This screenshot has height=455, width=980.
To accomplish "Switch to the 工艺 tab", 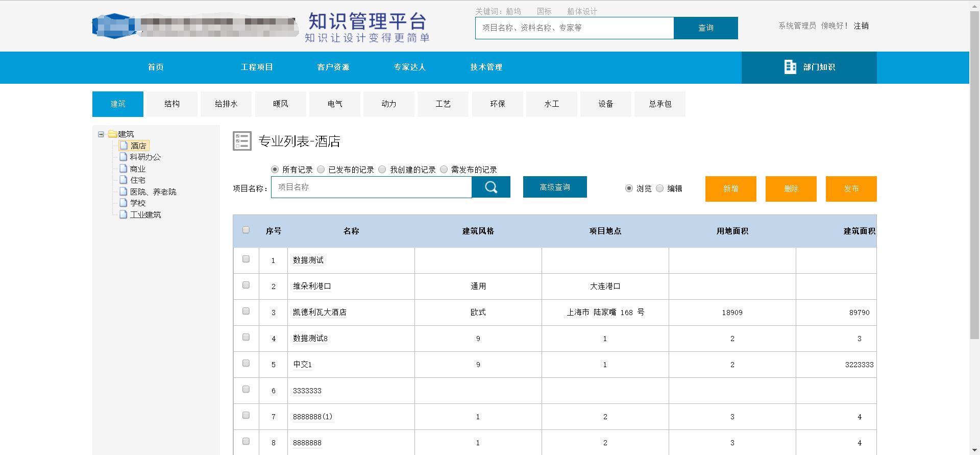I will pyautogui.click(x=443, y=104).
